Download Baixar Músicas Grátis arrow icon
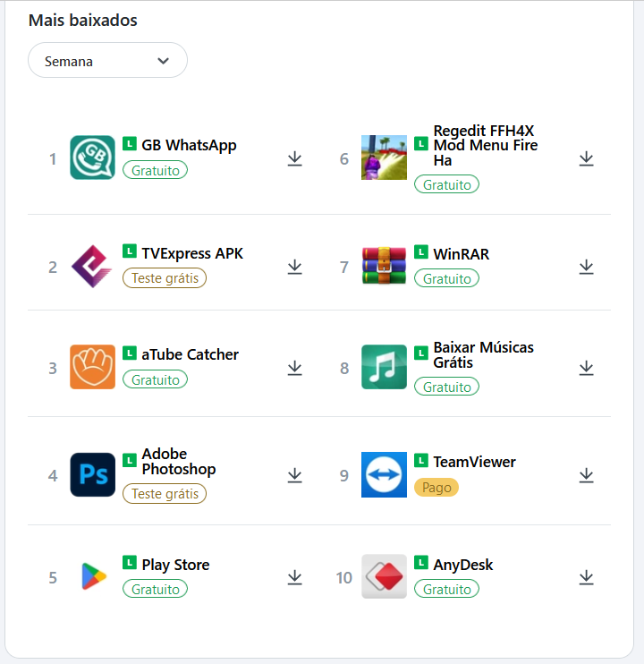 pyautogui.click(x=586, y=368)
